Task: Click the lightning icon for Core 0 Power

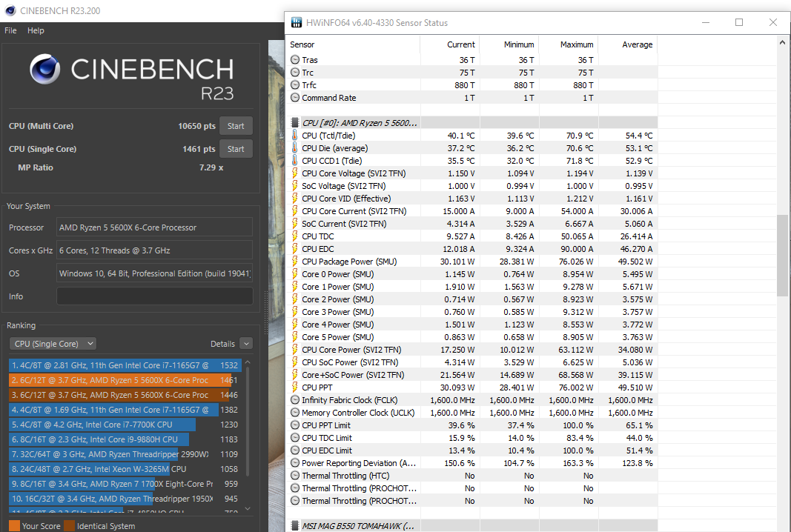Action: click(295, 274)
